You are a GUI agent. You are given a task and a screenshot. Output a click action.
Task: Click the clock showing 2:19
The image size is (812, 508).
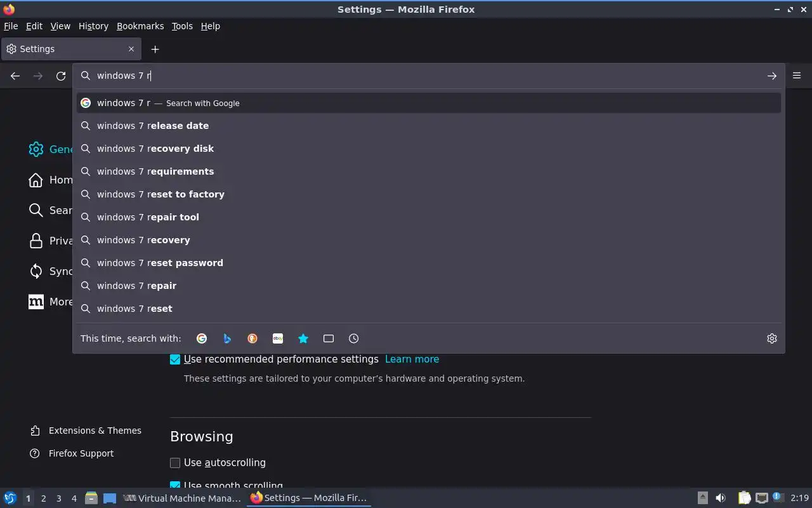click(800, 498)
